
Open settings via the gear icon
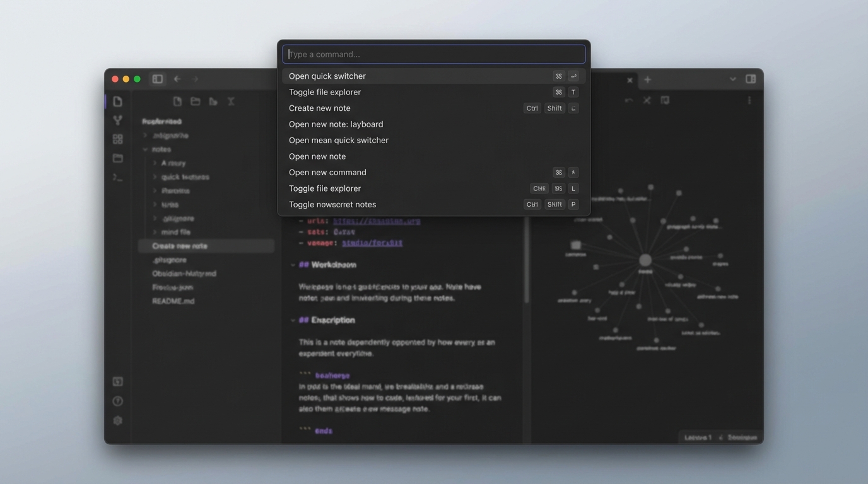tap(117, 420)
